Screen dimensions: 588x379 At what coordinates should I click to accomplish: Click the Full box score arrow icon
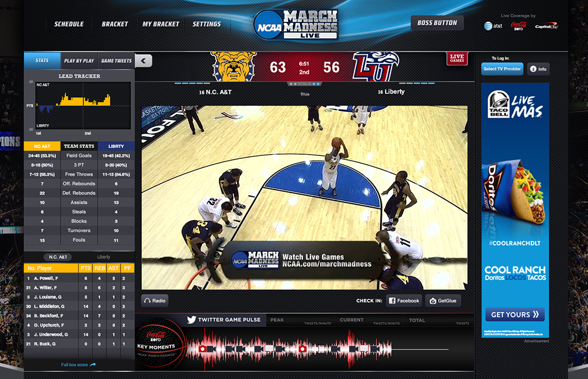93,364
